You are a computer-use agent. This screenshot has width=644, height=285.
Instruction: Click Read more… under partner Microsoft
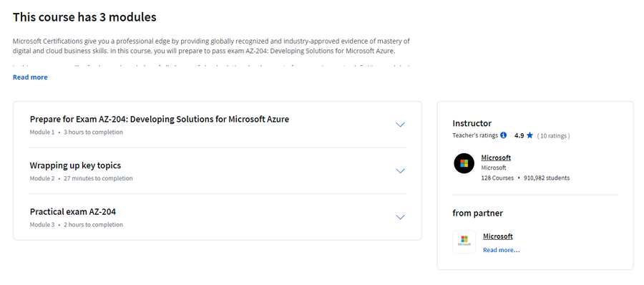[x=501, y=250]
